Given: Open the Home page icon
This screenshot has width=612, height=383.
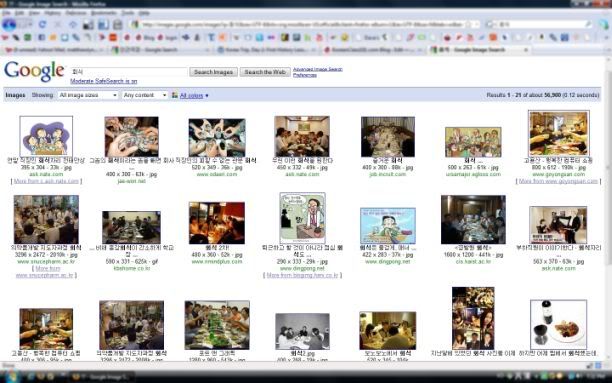Looking at the screenshot, I should pos(73,25).
